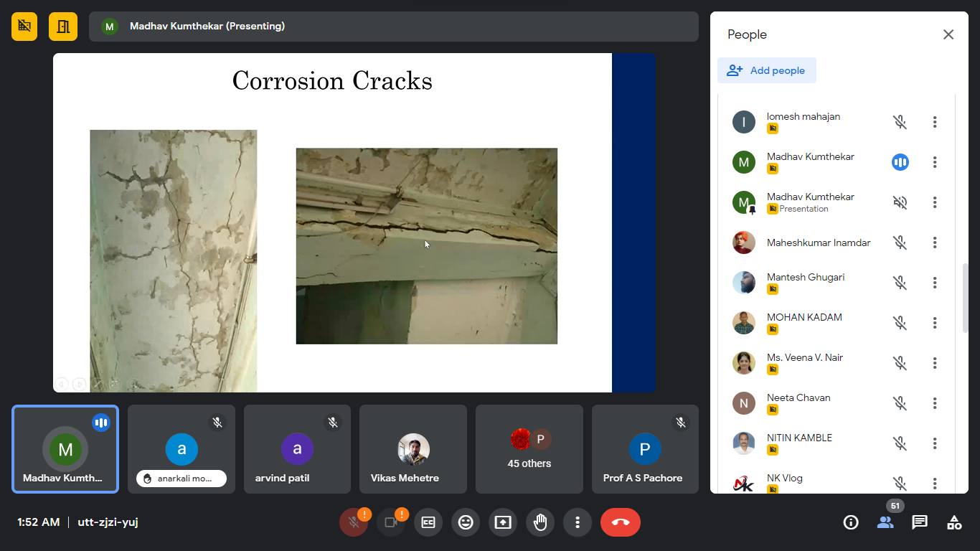980x551 pixels.
Task: Open the meeting details info icon
Action: (x=851, y=522)
